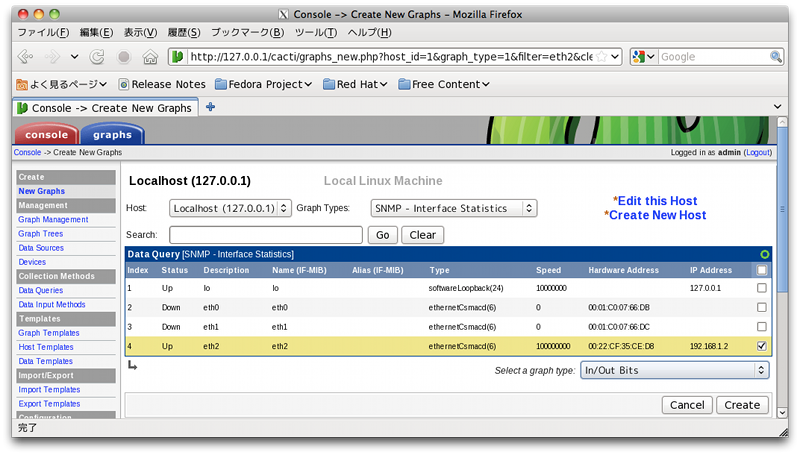Viewport: 800px width, 455px height.
Task: Toggle the select-all checkbox in table header
Action: [x=762, y=270]
